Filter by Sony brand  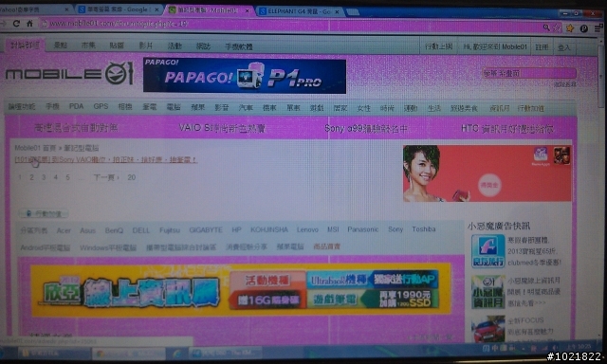395,229
